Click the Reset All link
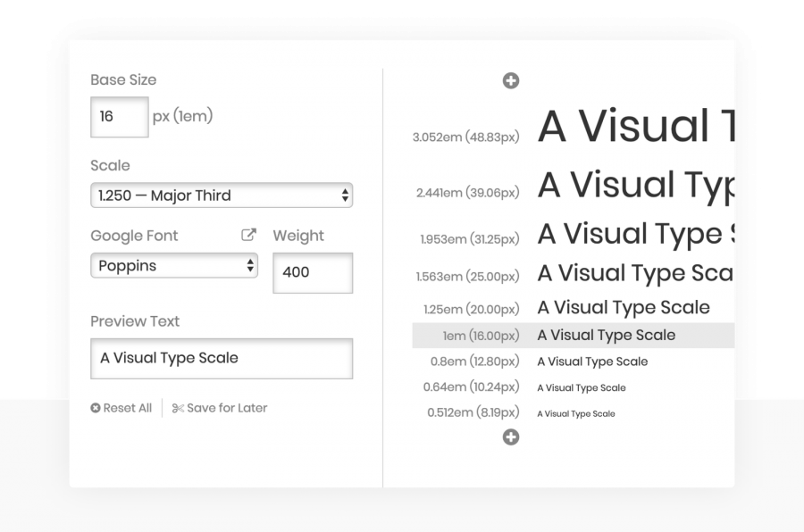Viewport: 804px width, 532px height. [121, 408]
